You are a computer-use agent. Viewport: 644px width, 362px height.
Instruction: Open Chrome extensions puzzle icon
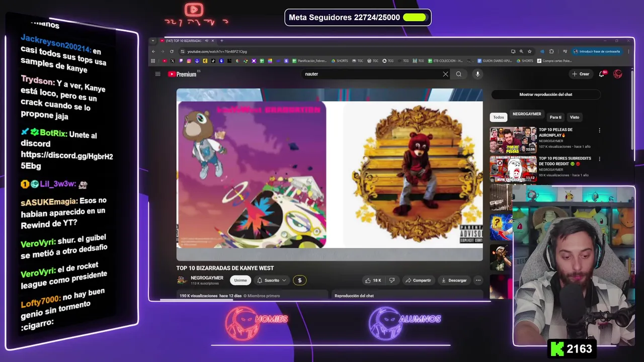(551, 51)
